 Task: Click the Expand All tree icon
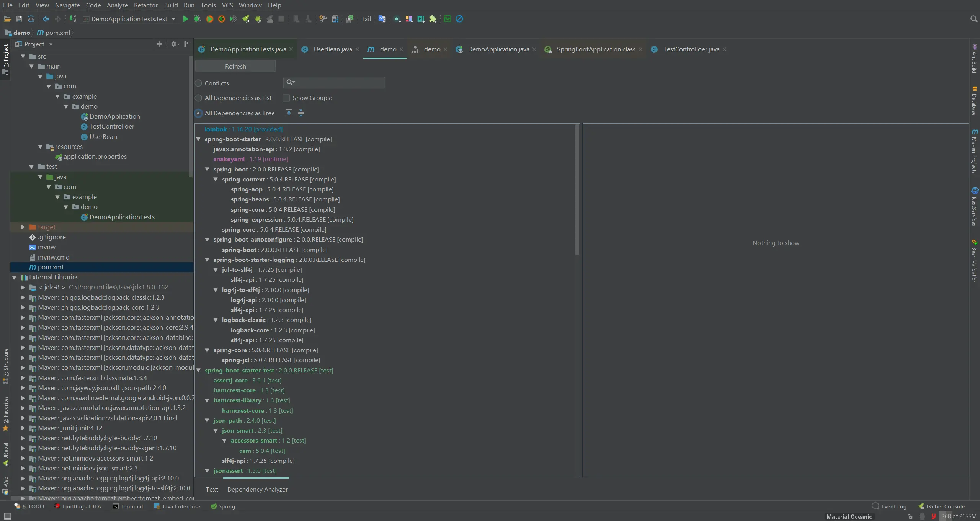coord(289,113)
